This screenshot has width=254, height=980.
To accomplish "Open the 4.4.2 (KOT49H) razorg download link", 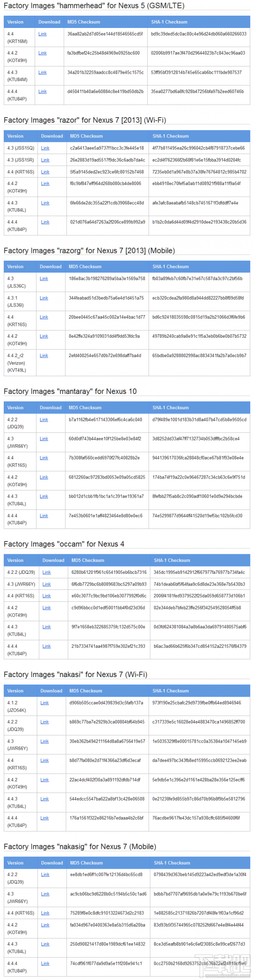I will (x=44, y=336).
